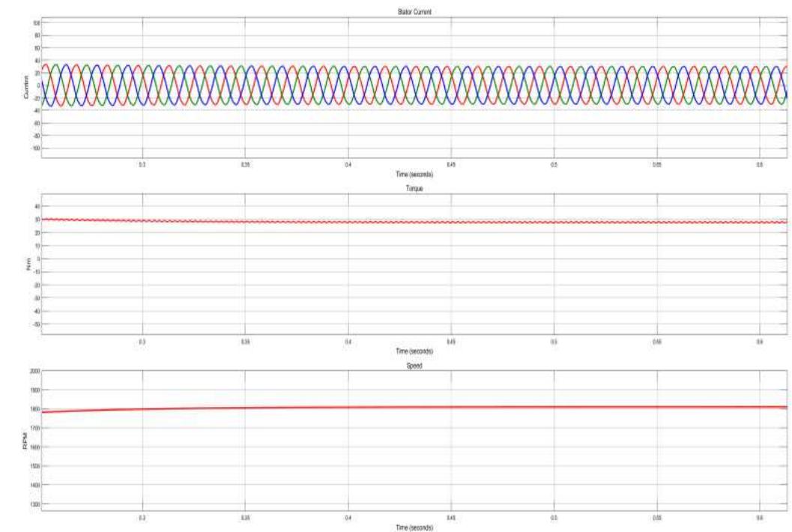
Task: Click the 0.3 time tick below Stator Current
Action: point(142,165)
